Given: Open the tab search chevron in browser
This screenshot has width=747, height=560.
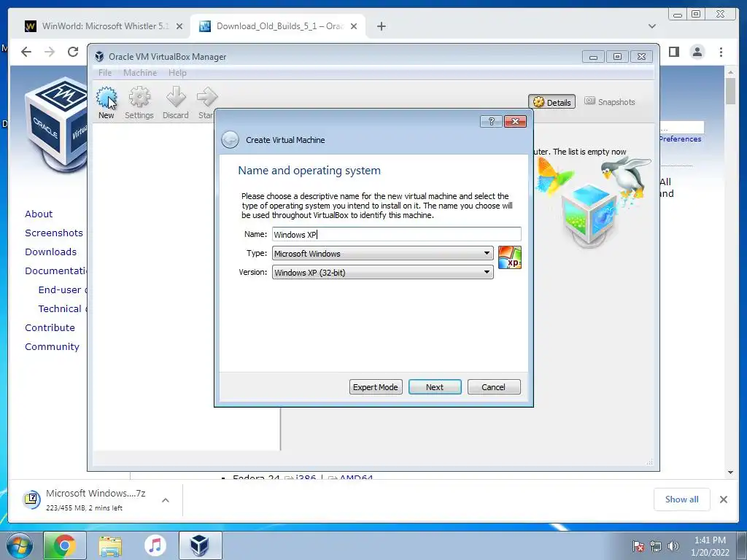Looking at the screenshot, I should coord(652,26).
